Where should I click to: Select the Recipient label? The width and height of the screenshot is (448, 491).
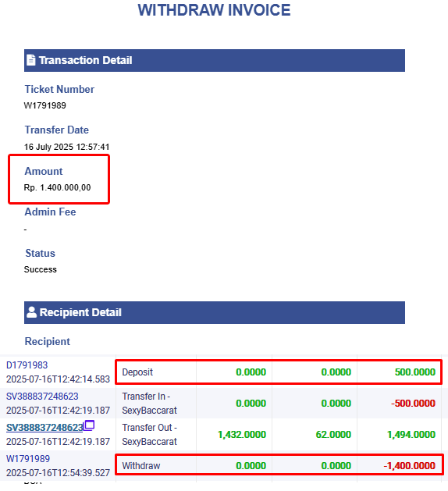point(48,341)
